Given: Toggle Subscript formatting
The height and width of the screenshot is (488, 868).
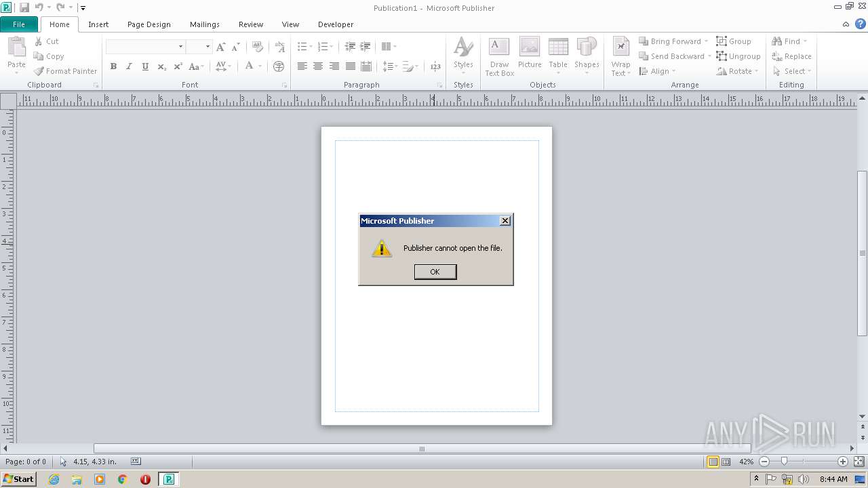Looking at the screenshot, I should pos(161,66).
